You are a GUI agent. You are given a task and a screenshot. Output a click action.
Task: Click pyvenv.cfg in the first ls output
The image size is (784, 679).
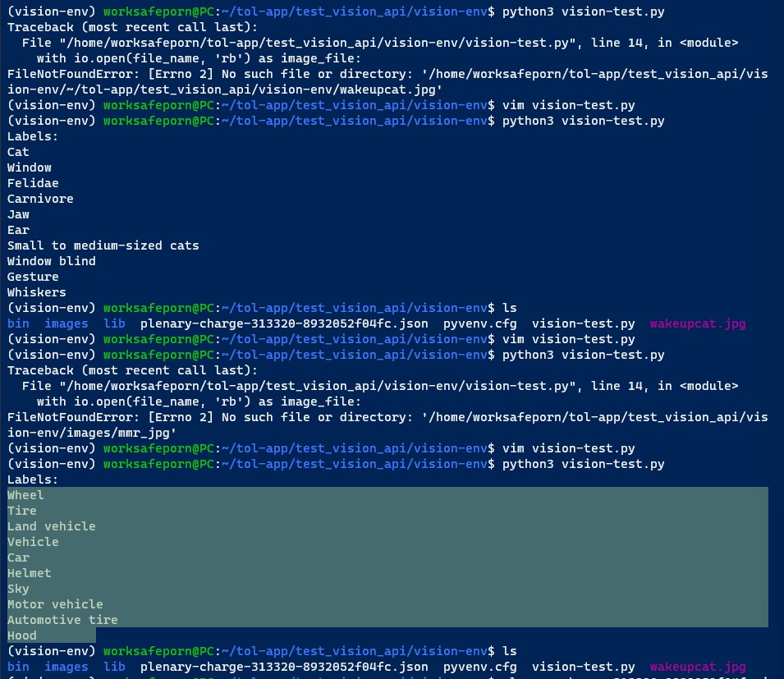[479, 324]
